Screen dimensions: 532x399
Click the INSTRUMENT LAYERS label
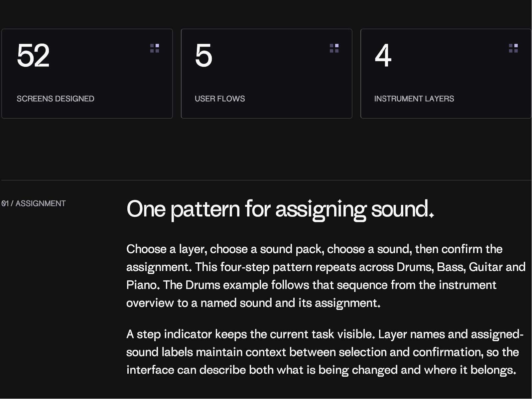point(414,99)
